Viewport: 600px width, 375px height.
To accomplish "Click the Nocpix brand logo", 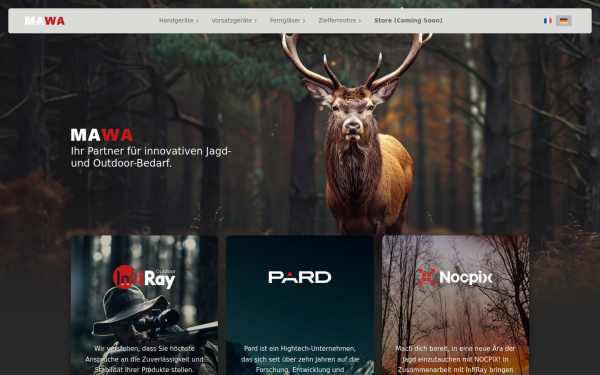I will 455,277.
